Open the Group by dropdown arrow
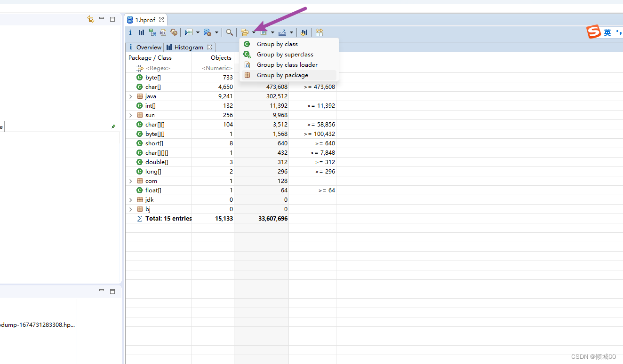This screenshot has width=623, height=364. 254,32
